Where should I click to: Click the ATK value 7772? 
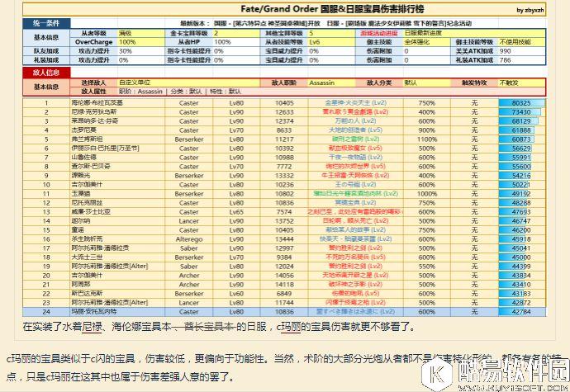284,167
